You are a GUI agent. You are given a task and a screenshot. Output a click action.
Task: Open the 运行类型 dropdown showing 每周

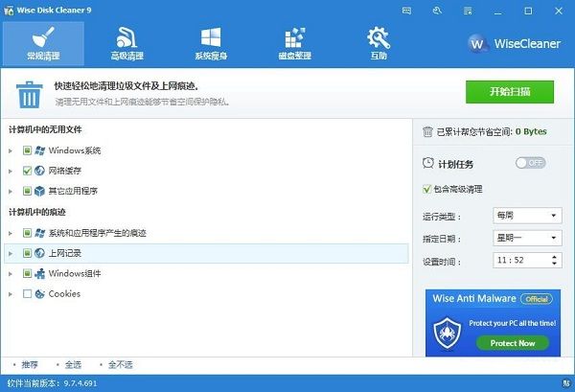[527, 216]
